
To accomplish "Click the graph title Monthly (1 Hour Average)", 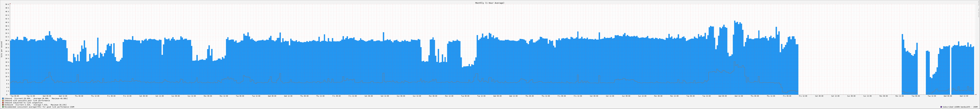I will click(490, 3).
